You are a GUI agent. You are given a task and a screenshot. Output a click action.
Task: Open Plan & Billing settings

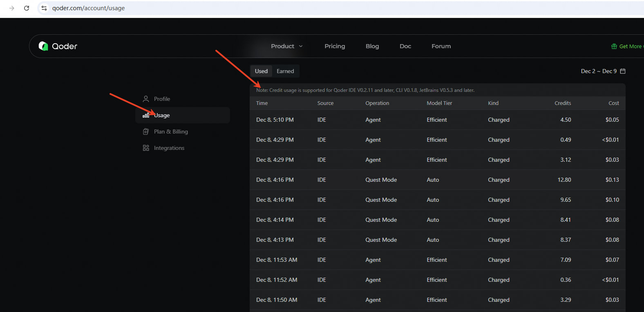183,131
